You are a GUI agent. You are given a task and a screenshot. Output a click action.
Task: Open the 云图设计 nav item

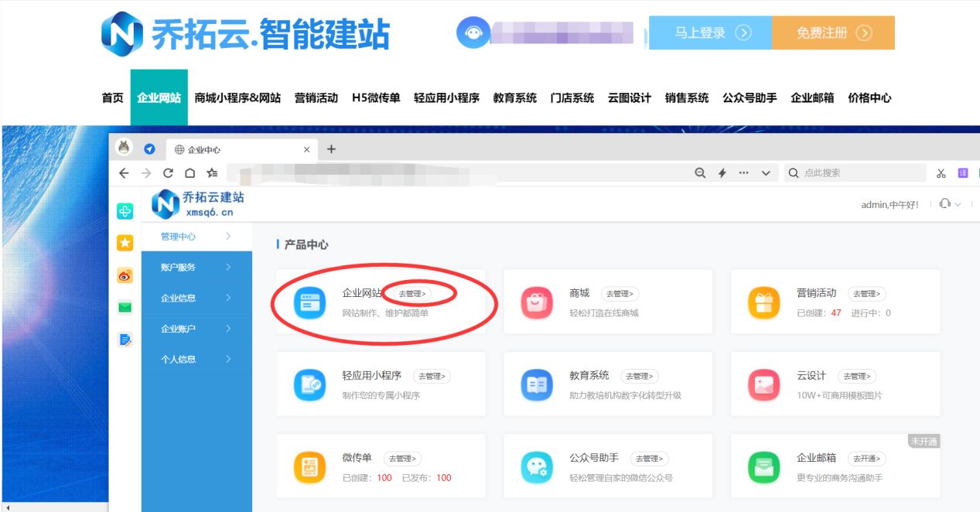(630, 98)
